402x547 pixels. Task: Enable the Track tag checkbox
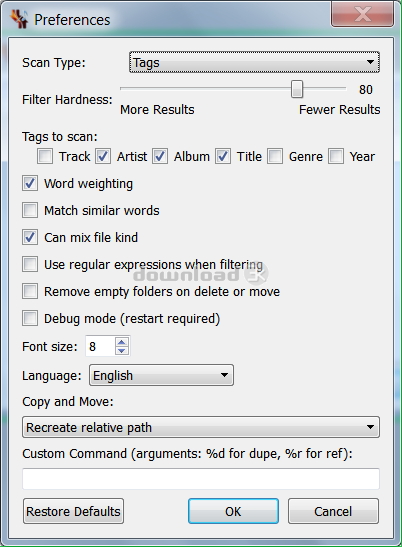pos(45,156)
